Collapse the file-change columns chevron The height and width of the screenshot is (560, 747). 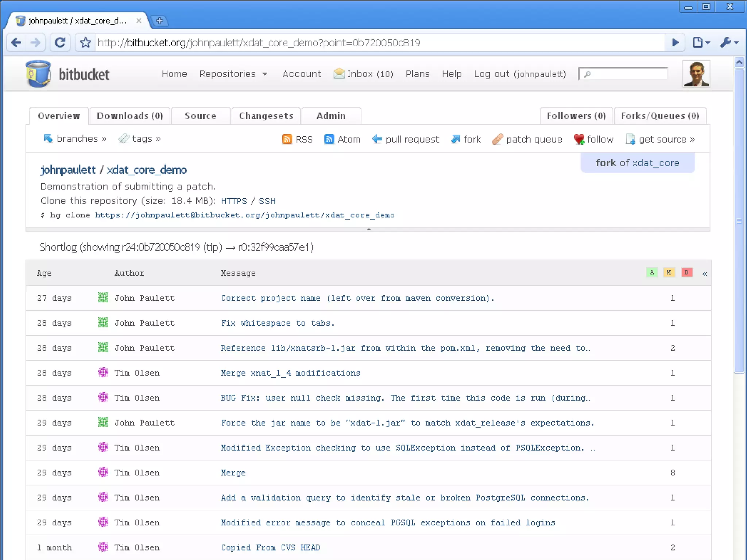coord(704,274)
